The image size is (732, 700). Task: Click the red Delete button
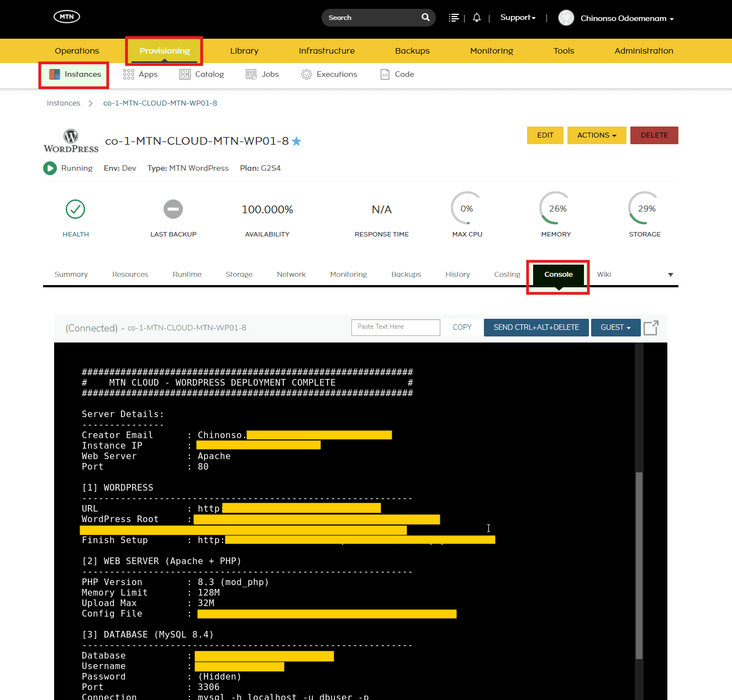click(x=654, y=135)
